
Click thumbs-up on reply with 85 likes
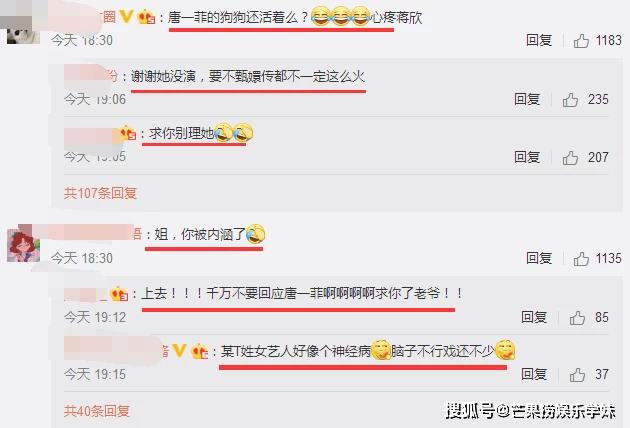tap(577, 317)
